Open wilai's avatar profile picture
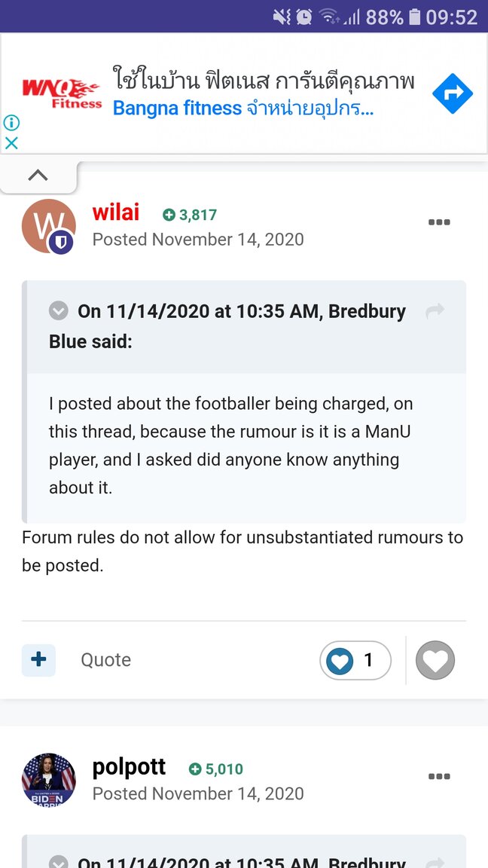 (48, 226)
